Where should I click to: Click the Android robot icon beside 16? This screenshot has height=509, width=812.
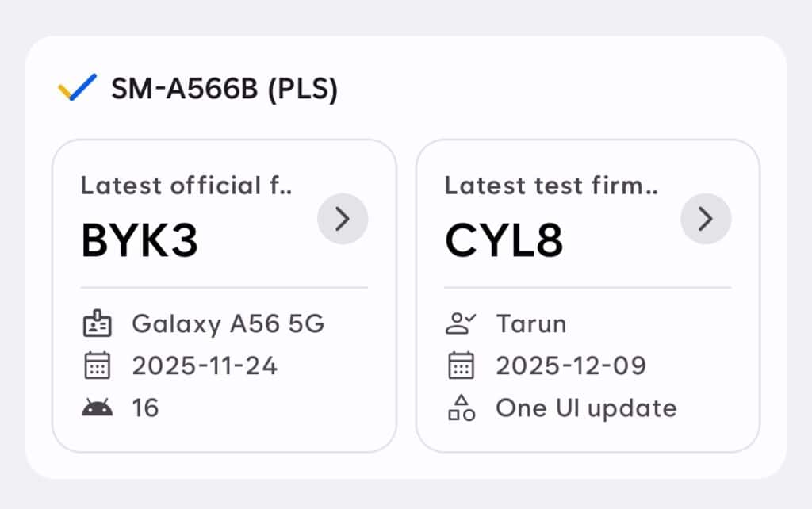pyautogui.click(x=97, y=408)
